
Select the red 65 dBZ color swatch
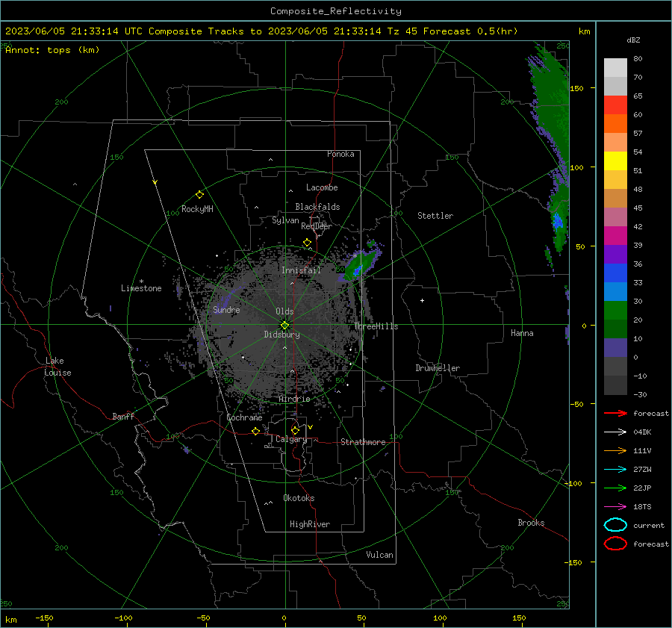(615, 105)
